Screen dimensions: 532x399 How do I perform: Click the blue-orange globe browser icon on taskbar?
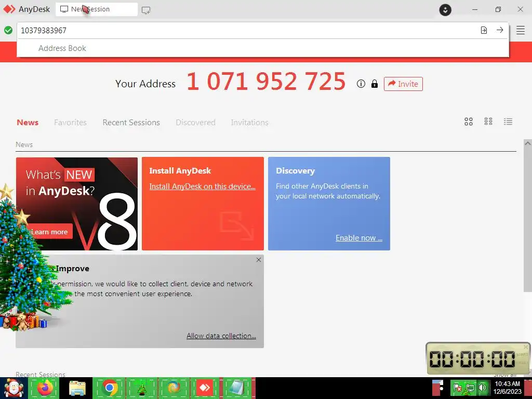174,388
